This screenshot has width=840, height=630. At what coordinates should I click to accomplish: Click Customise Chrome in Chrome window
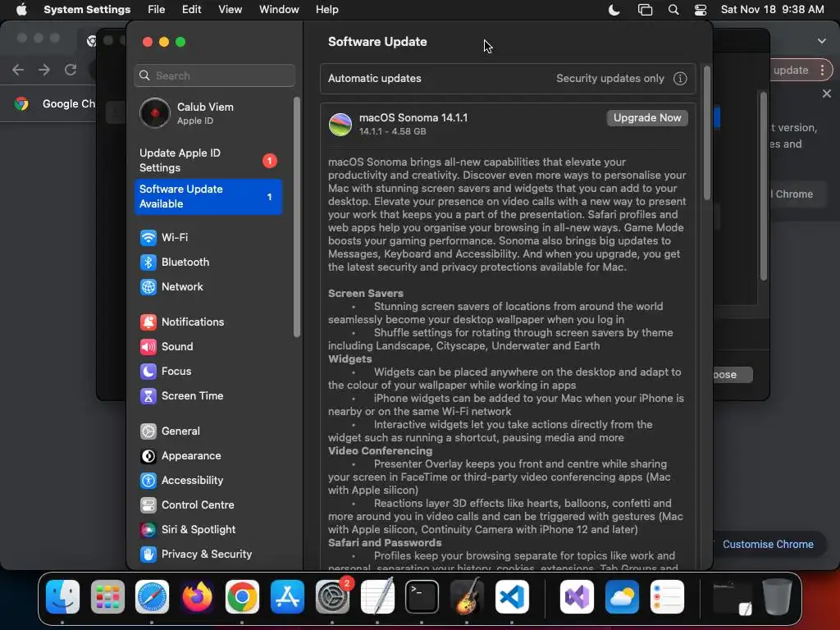point(768,545)
